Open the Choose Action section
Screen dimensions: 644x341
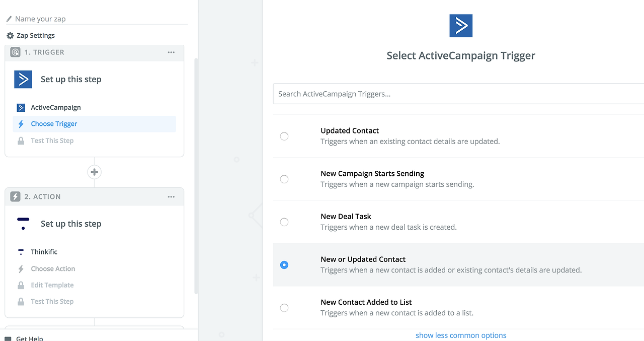click(x=53, y=269)
